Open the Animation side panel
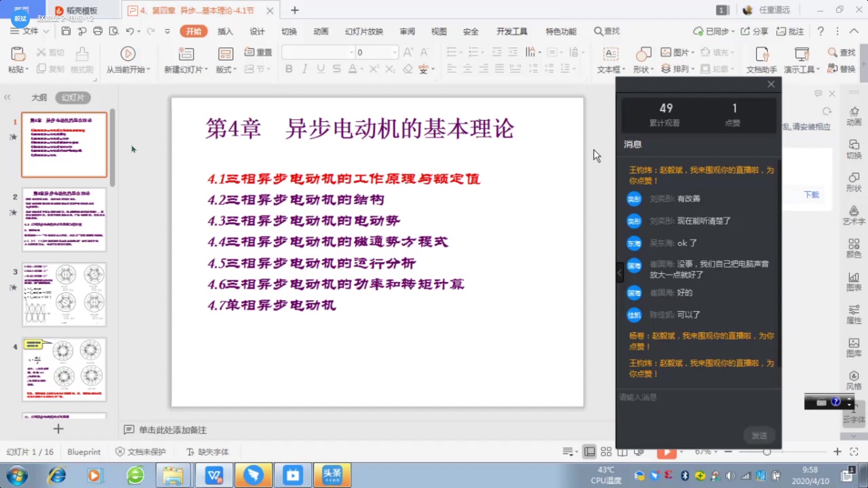The height and width of the screenshot is (488, 868). tap(854, 116)
